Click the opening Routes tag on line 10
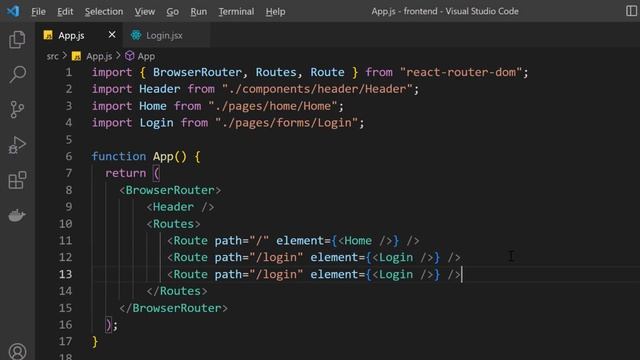The width and height of the screenshot is (640, 360). [x=173, y=224]
